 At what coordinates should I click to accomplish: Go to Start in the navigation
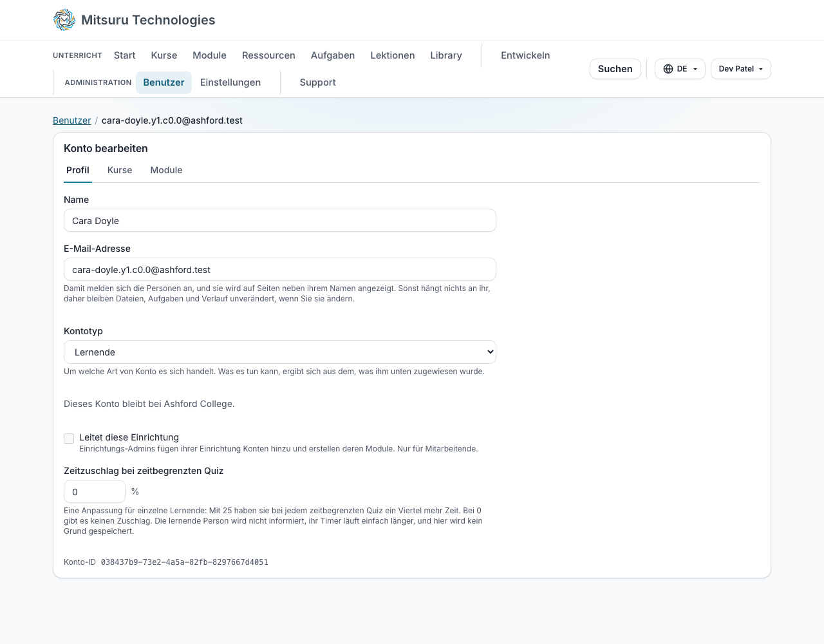(125, 55)
